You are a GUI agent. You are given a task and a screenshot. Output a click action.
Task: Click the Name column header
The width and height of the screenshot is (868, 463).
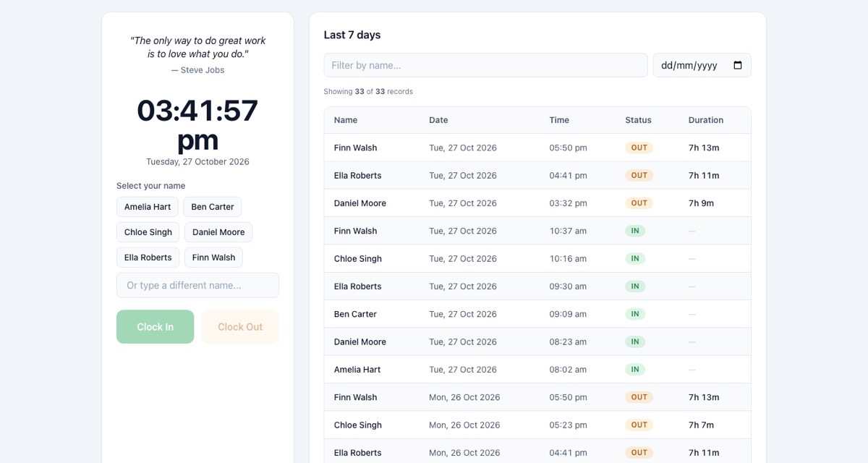[x=346, y=120]
